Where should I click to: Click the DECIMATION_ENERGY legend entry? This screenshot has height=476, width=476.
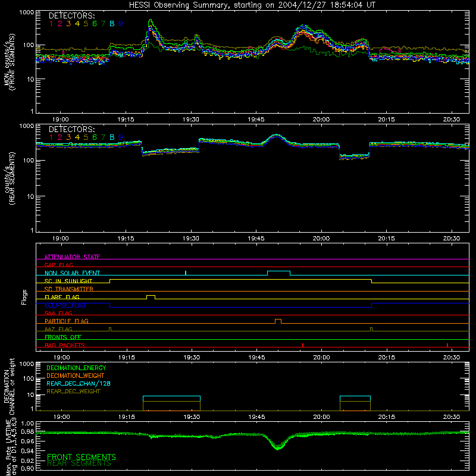tap(76, 368)
